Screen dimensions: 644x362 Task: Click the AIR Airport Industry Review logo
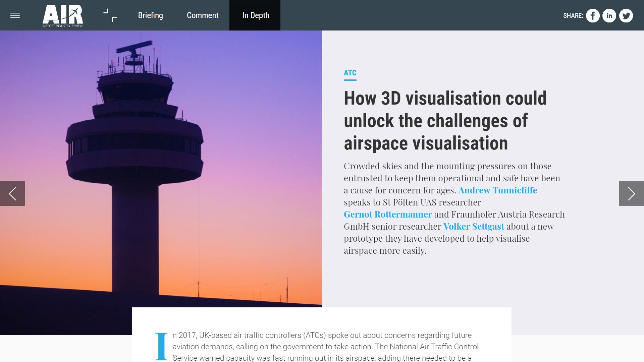click(62, 15)
